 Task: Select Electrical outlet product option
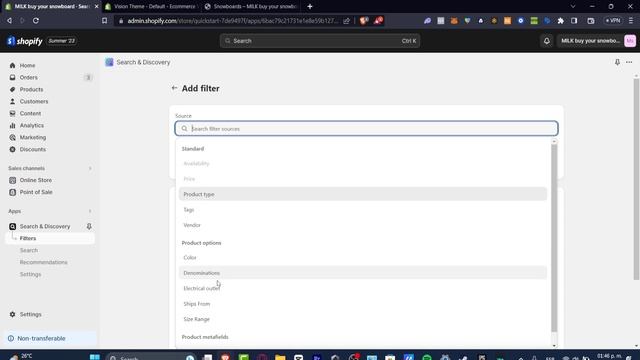tap(362, 289)
